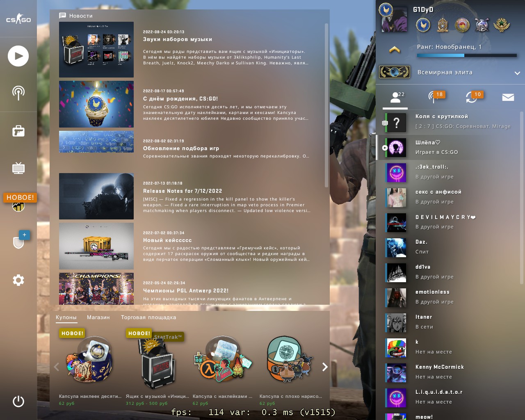Switch to the friends list tab
The image size is (525, 420).
coord(395,97)
